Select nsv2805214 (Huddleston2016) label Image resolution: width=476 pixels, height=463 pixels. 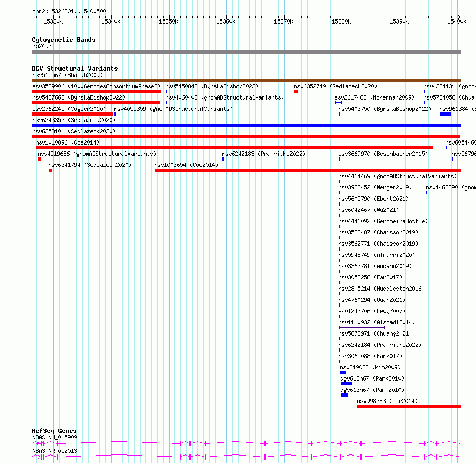[x=381, y=289]
